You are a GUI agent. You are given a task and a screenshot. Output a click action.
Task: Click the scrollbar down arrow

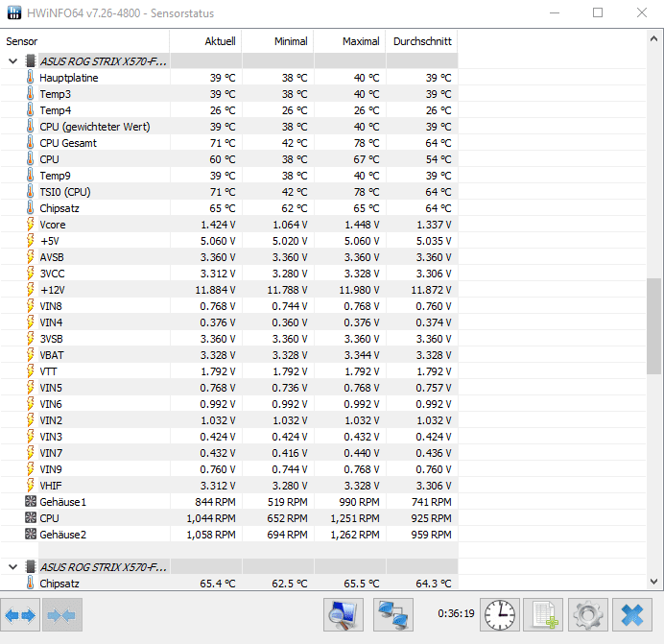[x=653, y=582]
